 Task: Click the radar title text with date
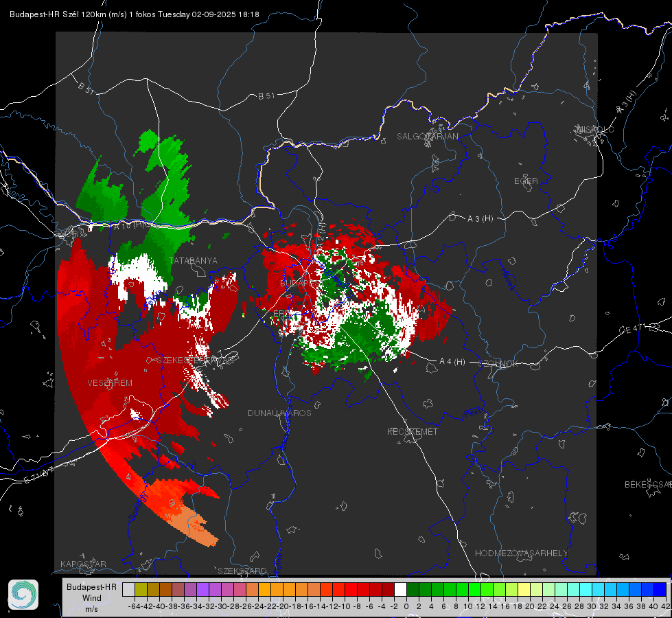pos(134,14)
